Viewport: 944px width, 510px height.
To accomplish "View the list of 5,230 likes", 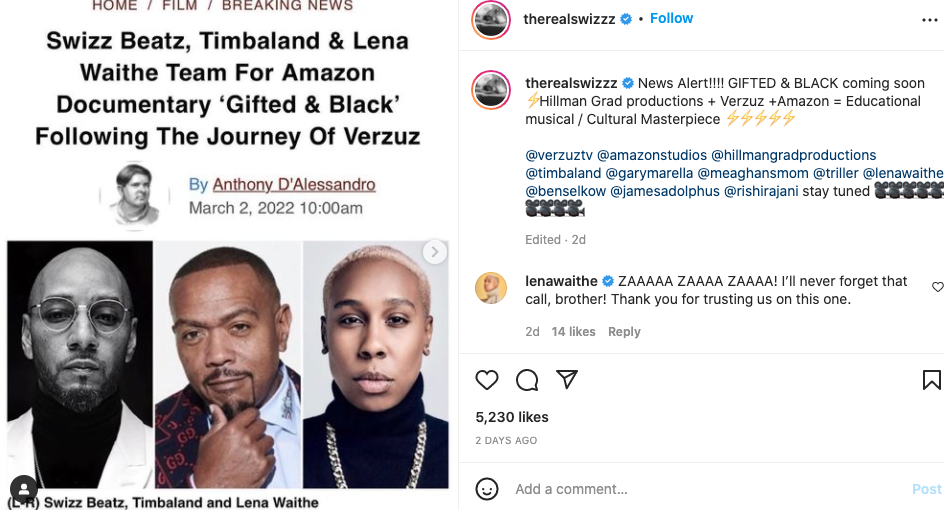I will [512, 417].
